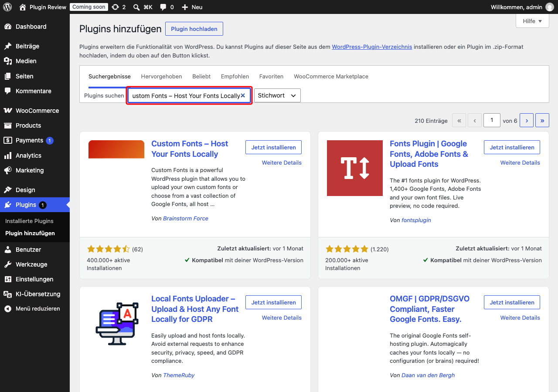Click the search magnifier icon in admin bar
Screen dimensions: 558x392
click(136, 7)
